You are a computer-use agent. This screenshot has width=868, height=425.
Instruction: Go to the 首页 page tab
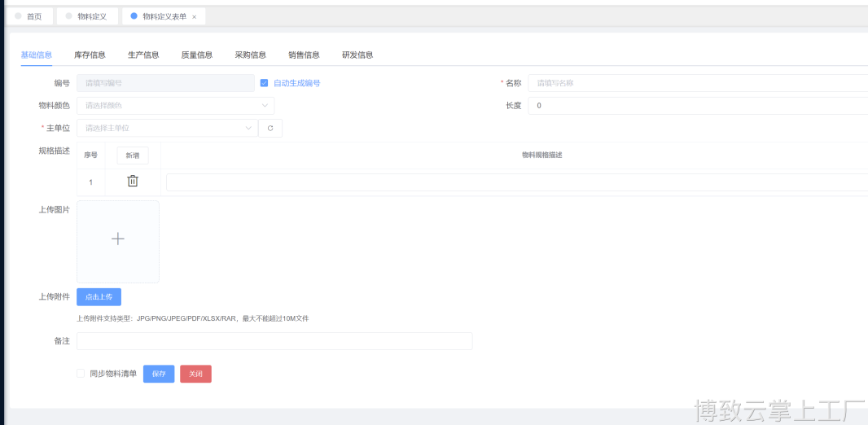coord(29,16)
